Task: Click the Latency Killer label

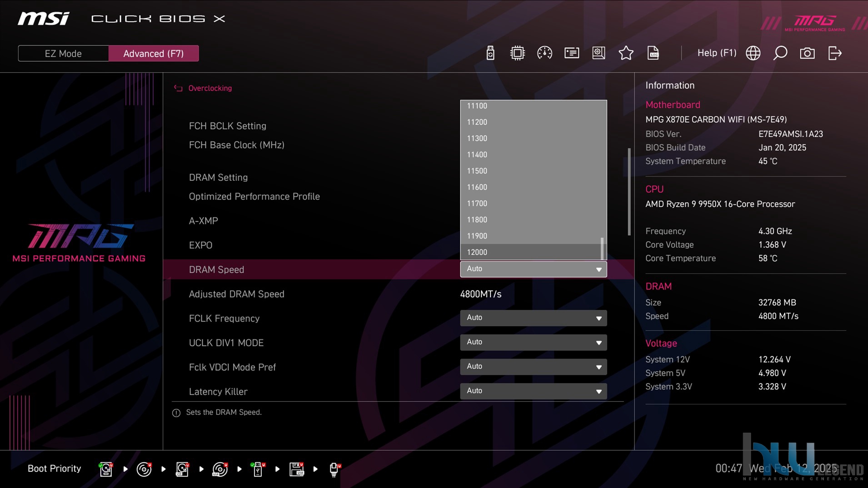Action: point(218,392)
